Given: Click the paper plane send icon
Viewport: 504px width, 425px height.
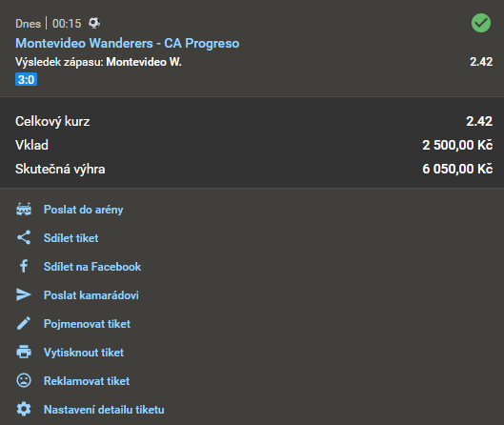Looking at the screenshot, I should pos(24,294).
